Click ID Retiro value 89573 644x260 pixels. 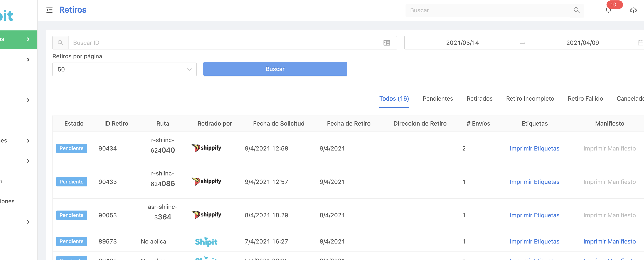pyautogui.click(x=107, y=241)
